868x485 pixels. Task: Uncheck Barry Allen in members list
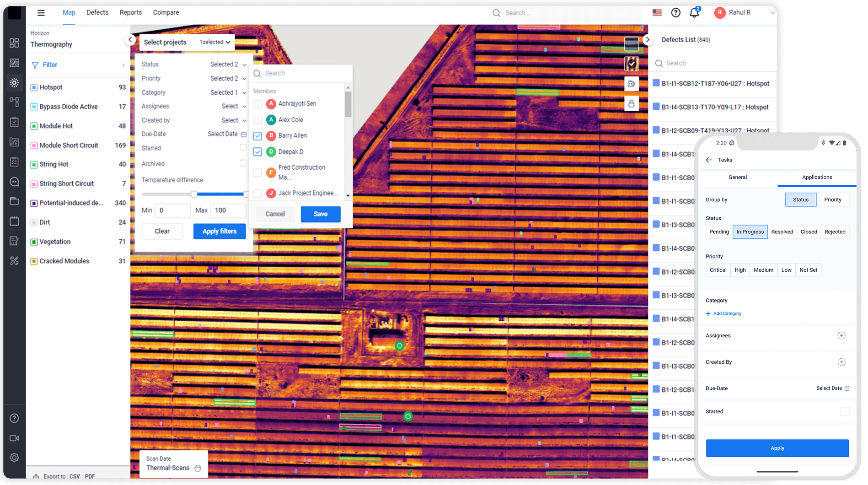(x=257, y=135)
